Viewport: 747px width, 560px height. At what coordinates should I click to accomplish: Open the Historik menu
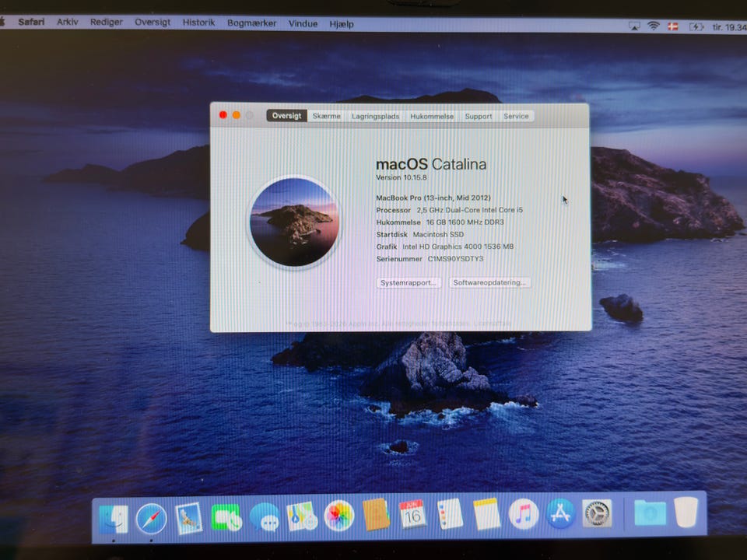pos(198,23)
